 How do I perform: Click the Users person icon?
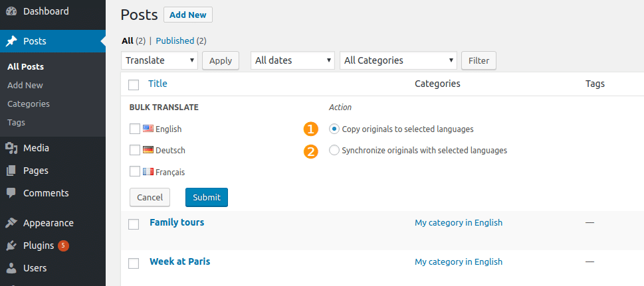[11, 268]
